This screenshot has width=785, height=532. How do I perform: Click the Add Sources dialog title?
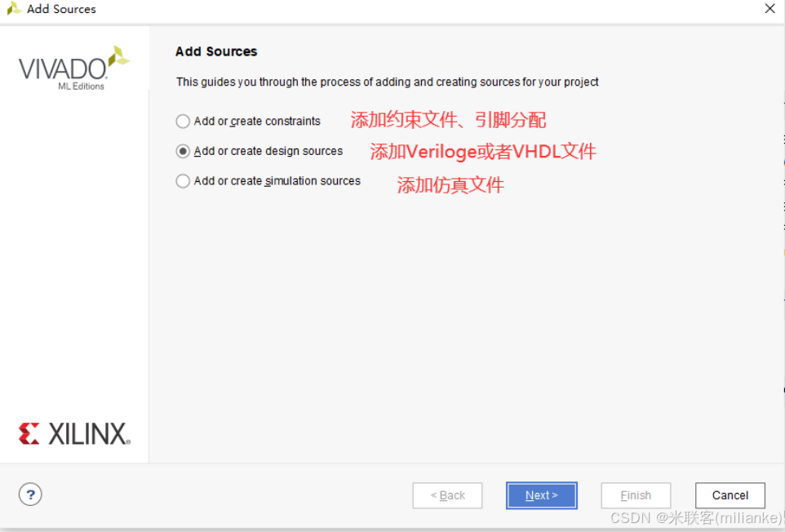[60, 9]
